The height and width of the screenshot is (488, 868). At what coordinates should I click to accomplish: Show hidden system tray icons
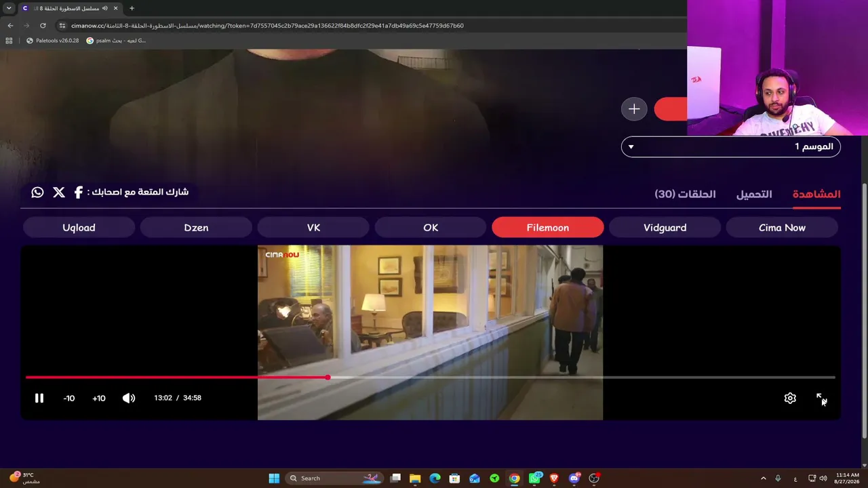(763, 479)
